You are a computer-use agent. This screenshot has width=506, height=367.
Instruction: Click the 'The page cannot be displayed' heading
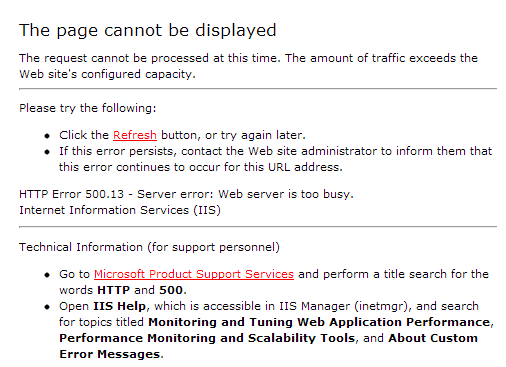tap(148, 31)
